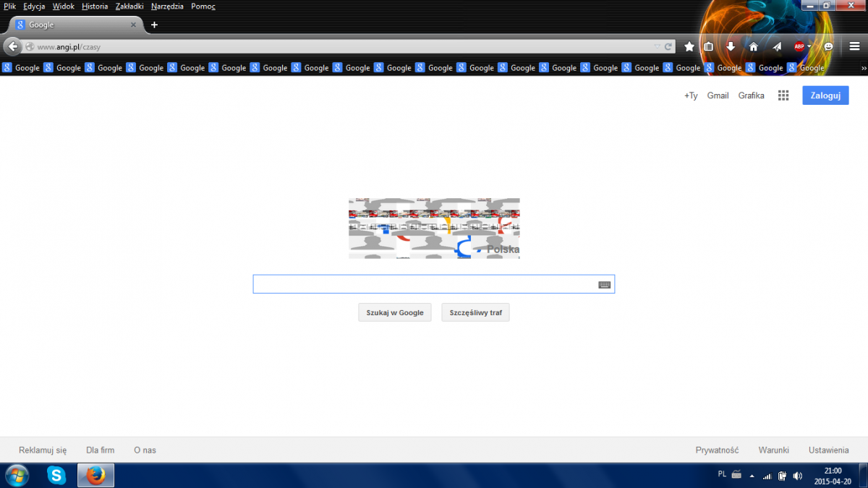868x488 pixels.
Task: Open the on-screen keyboard in search box
Action: click(x=605, y=285)
